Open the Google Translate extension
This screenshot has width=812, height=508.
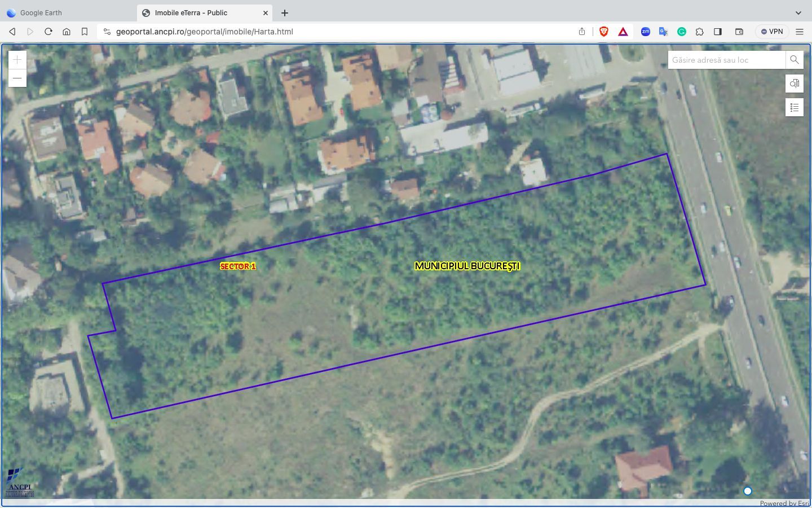(663, 32)
